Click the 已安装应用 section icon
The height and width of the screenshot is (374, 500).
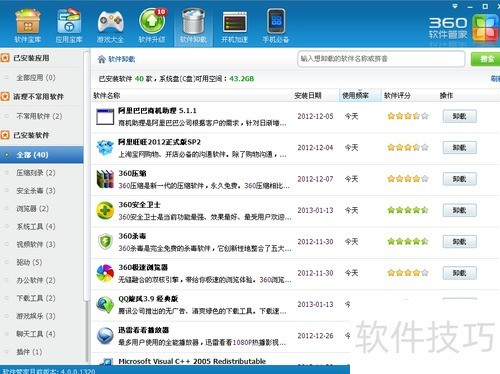tap(5, 58)
